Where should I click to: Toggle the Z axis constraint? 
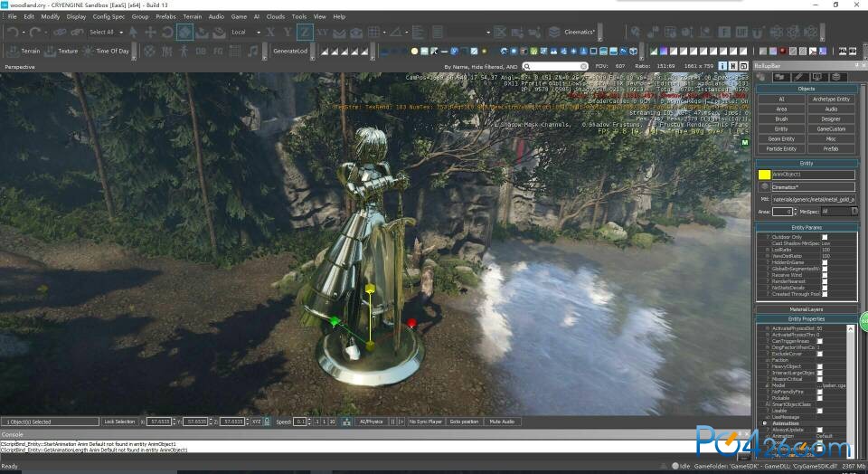tap(305, 33)
